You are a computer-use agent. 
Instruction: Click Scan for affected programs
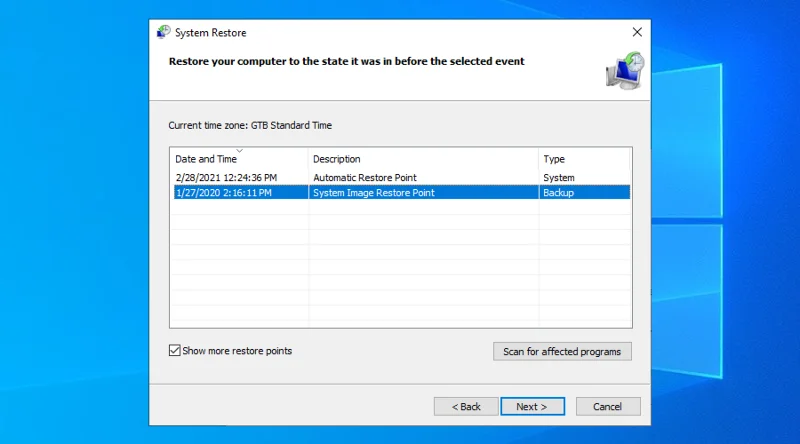pyautogui.click(x=562, y=351)
